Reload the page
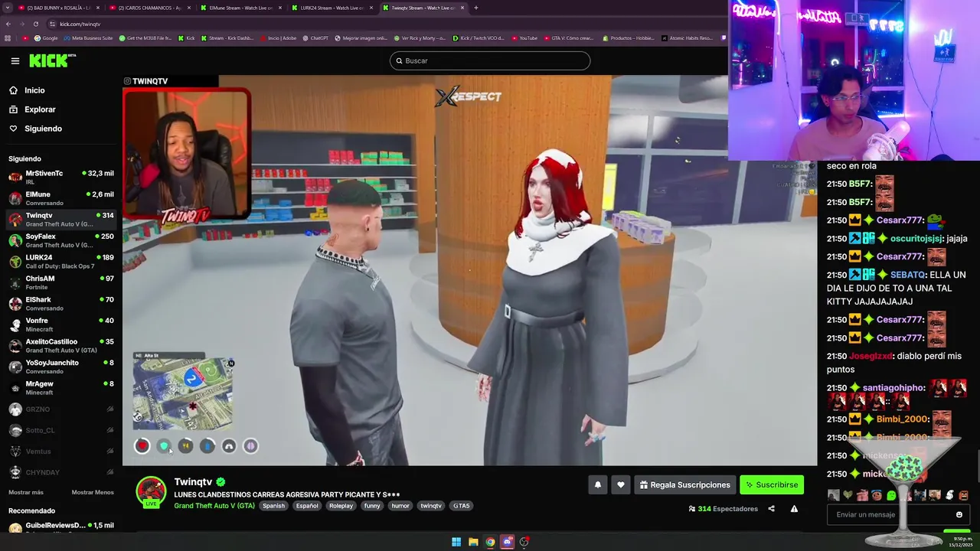The height and width of the screenshot is (551, 980). pos(35,24)
